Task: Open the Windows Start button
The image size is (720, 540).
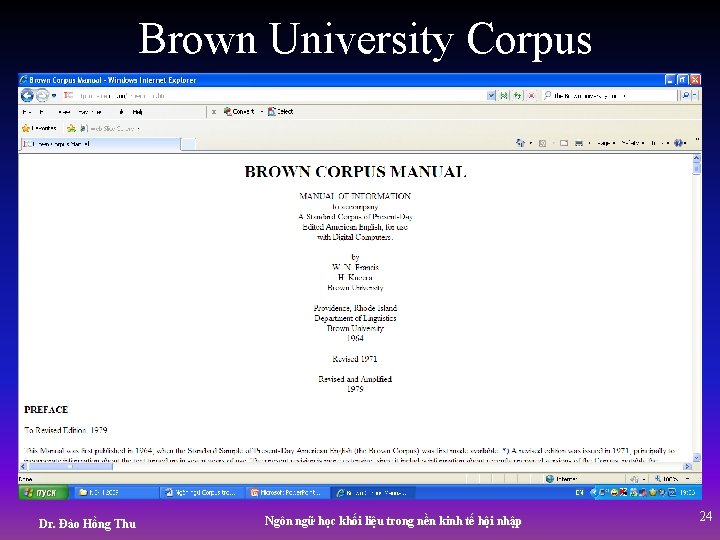Action: coord(43,493)
